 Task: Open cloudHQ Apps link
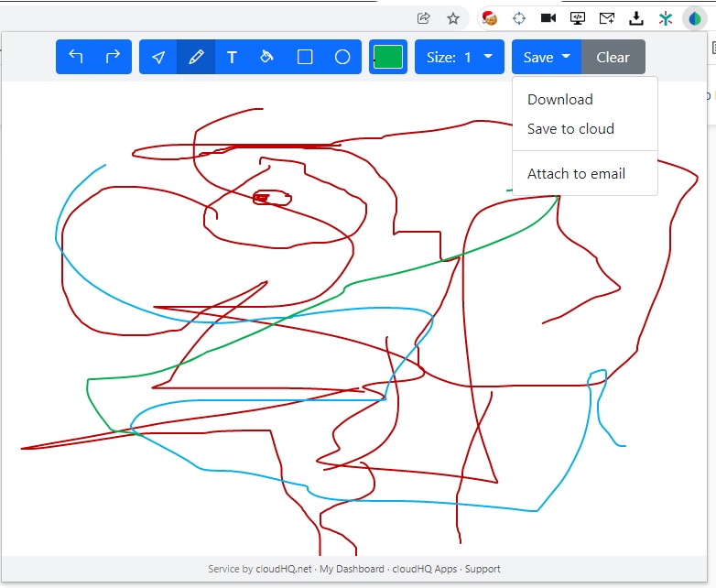point(425,569)
